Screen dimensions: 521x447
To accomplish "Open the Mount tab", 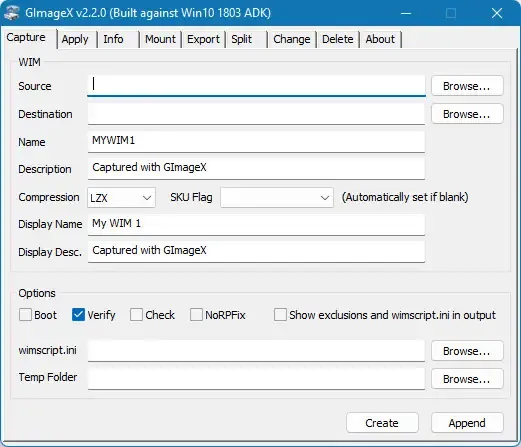I will click(x=160, y=39).
